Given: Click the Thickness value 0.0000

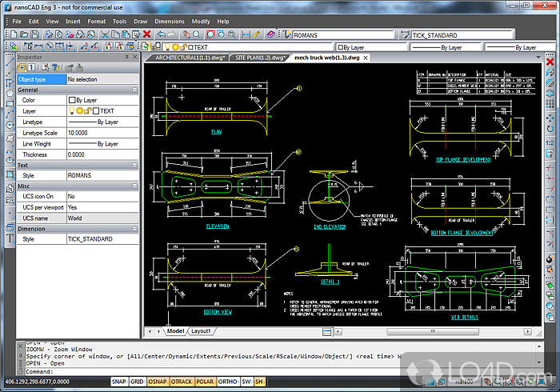Looking at the screenshot, I should click(x=102, y=154).
